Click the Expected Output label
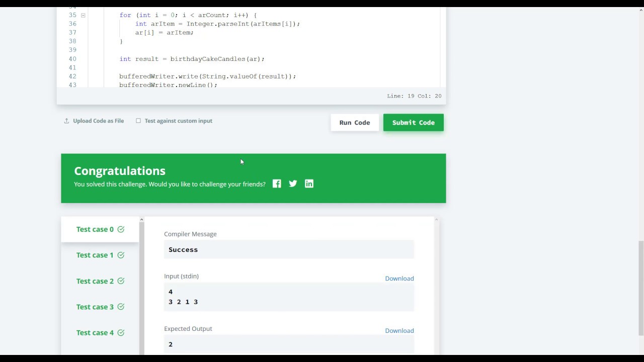The width and height of the screenshot is (644, 362). coord(188,329)
